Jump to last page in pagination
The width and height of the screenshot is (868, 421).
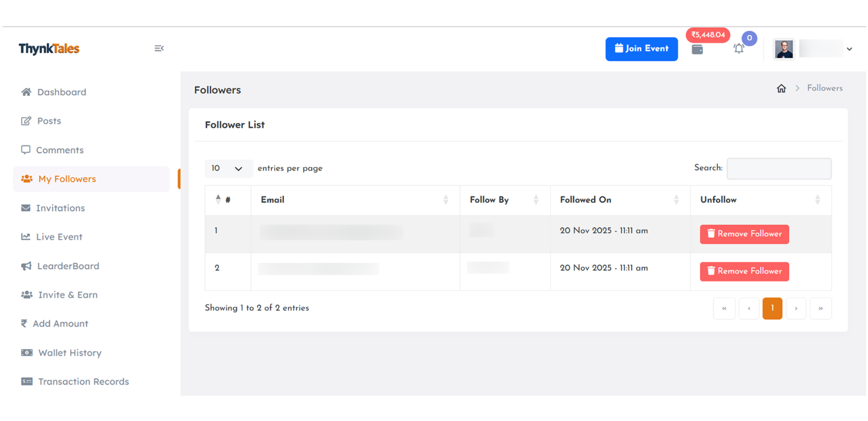(x=820, y=309)
